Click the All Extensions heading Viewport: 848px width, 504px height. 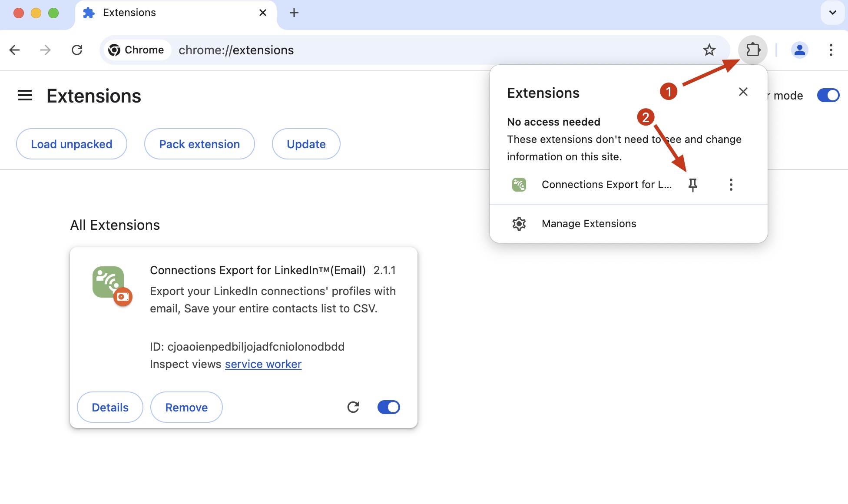point(115,225)
